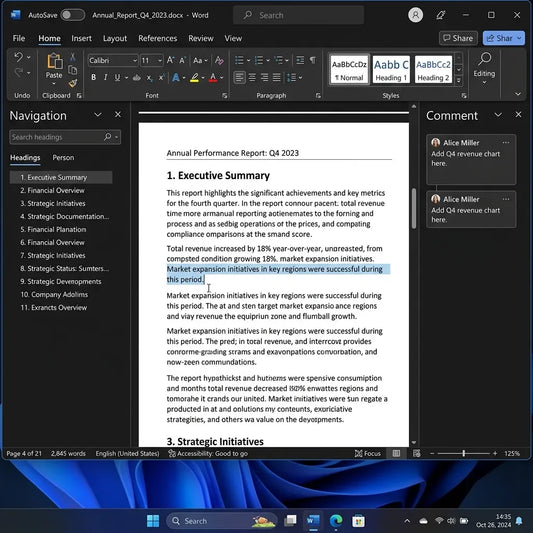Image resolution: width=533 pixels, height=533 pixels.
Task: Switch to the Insert tab
Action: pyautogui.click(x=81, y=38)
